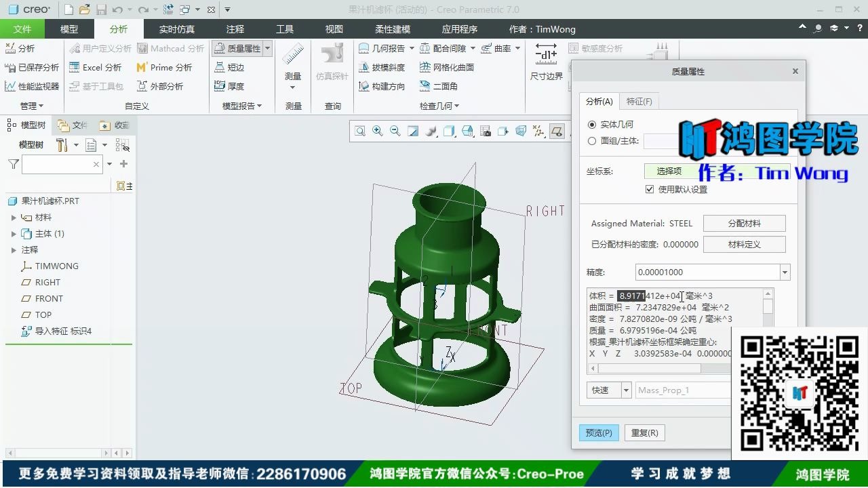
Task: Launch the 测量 (Measure) tool
Action: pos(292,64)
